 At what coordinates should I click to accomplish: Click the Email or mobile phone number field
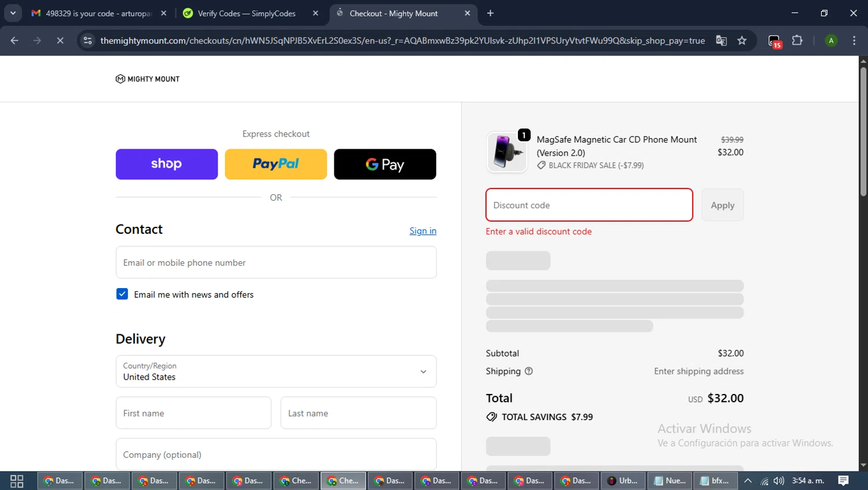pyautogui.click(x=276, y=263)
